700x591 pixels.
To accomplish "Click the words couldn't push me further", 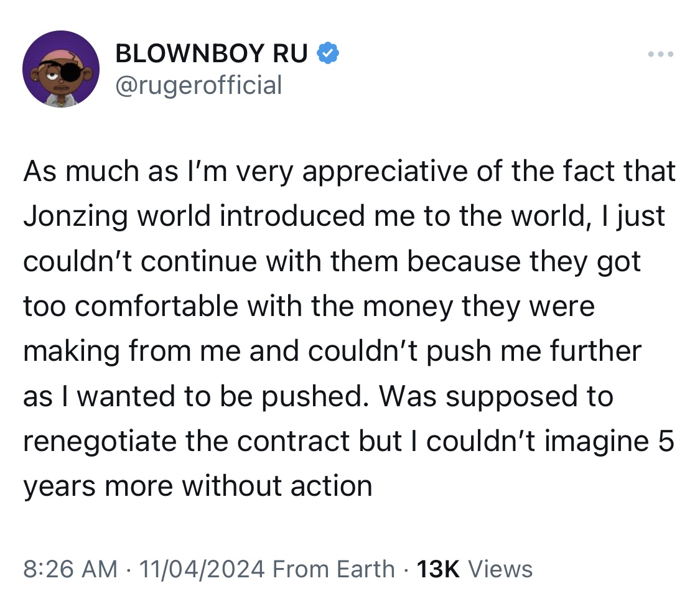I will click(475, 351).
